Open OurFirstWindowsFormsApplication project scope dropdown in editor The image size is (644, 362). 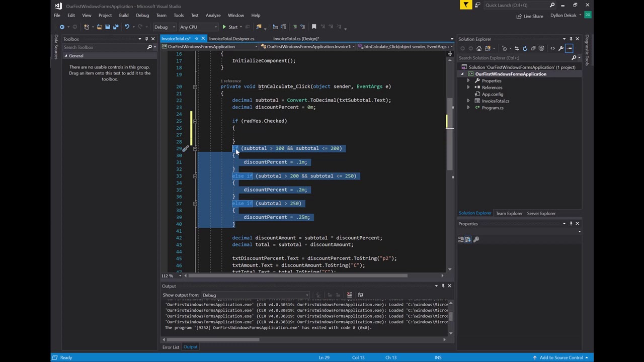211,47
